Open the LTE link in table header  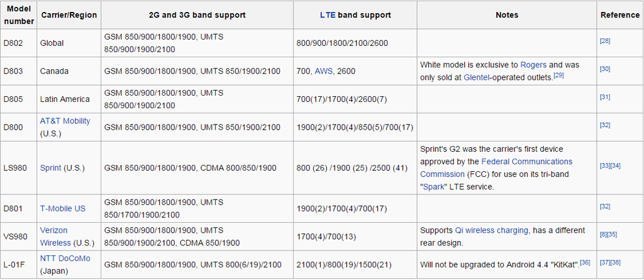coord(326,15)
